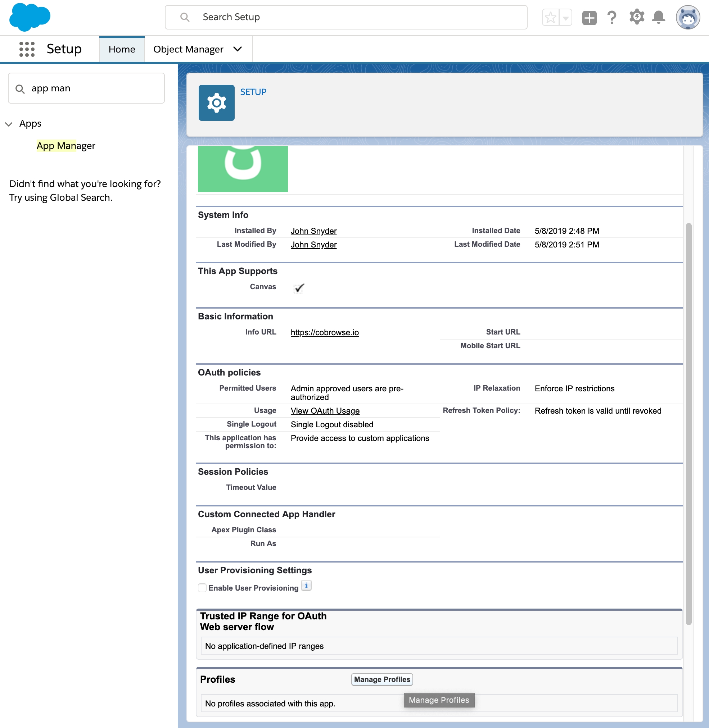Click the green Cobrowse app logo
Screen dimensions: 709x728
point(243,169)
